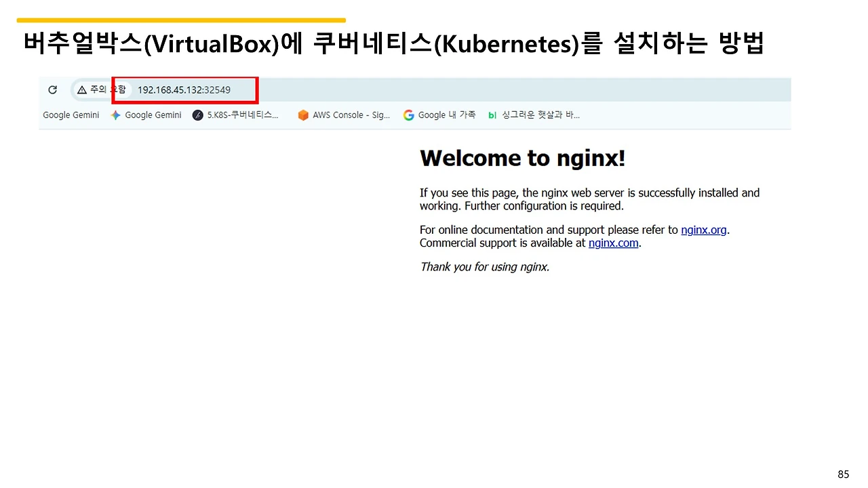Select the 5.K8S-쿠버네티스 bookmark icon
Screen dimensions: 868x488
pyautogui.click(x=197, y=115)
